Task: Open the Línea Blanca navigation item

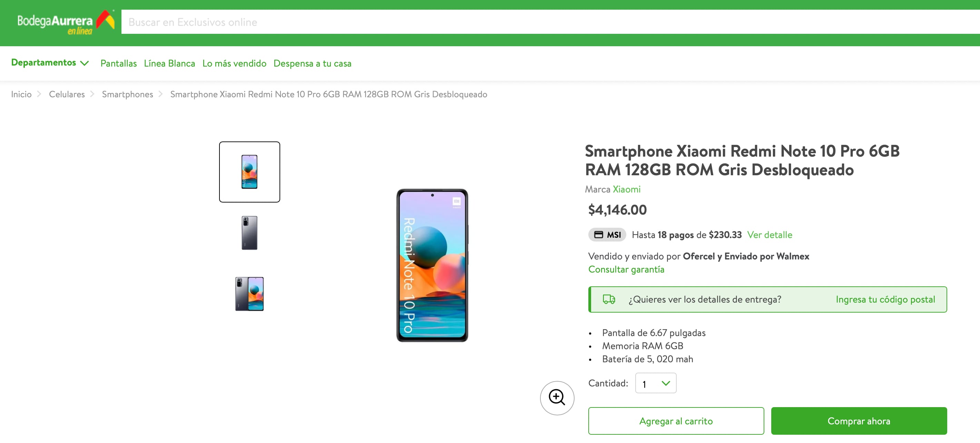Action: click(x=169, y=63)
